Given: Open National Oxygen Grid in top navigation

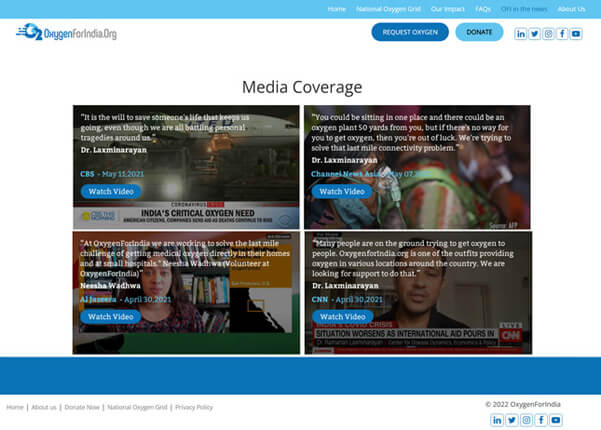Looking at the screenshot, I should coord(388,9).
